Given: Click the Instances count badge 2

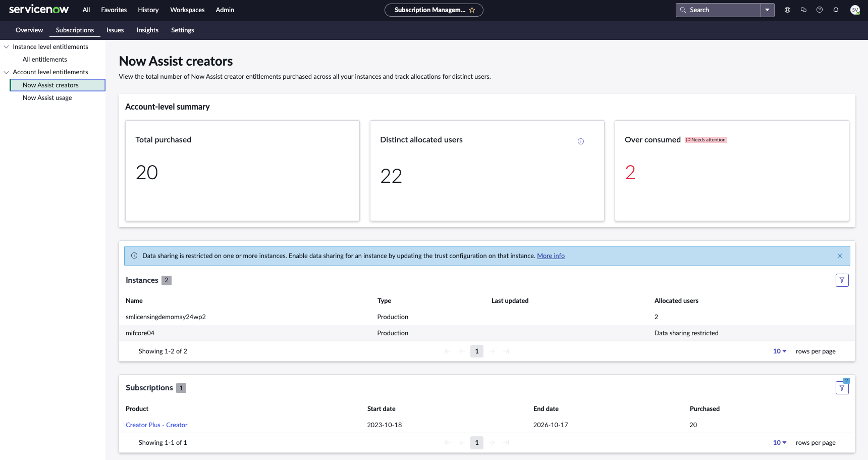Looking at the screenshot, I should pyautogui.click(x=167, y=280).
